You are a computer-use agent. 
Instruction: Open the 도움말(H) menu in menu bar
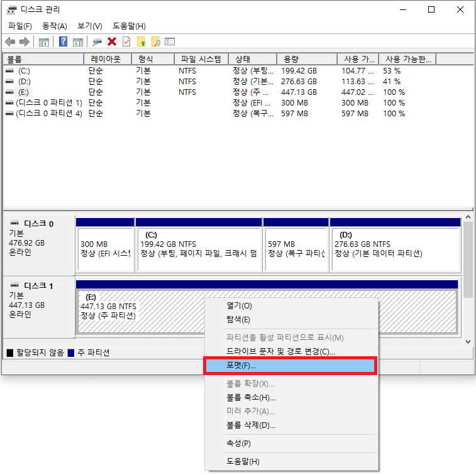[x=130, y=26]
